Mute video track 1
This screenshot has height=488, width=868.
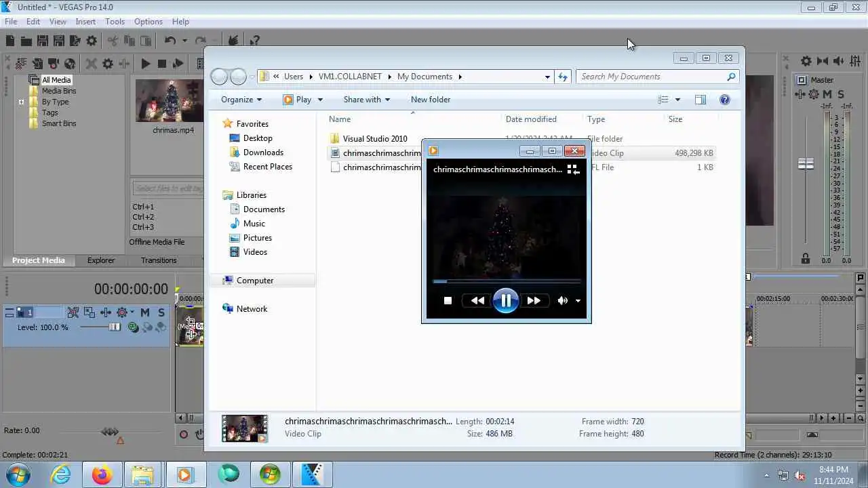click(144, 312)
